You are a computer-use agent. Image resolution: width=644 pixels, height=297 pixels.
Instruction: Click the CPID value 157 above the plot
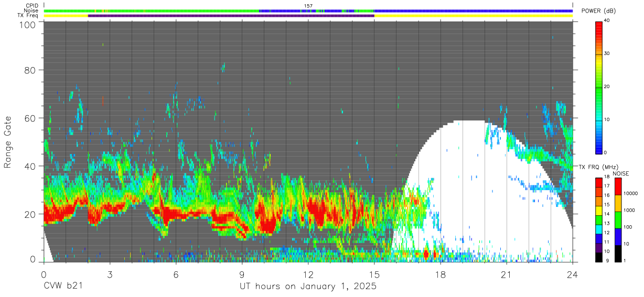pyautogui.click(x=308, y=6)
